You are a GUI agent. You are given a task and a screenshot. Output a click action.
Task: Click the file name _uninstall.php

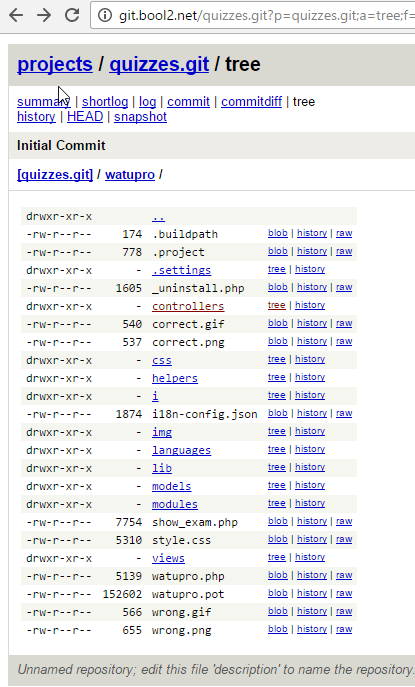[198, 288]
